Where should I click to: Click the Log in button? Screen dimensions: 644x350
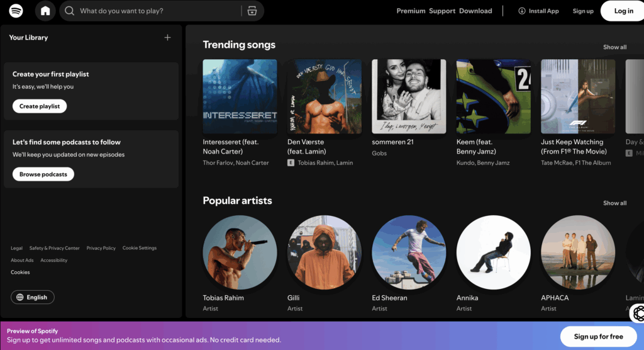[623, 11]
